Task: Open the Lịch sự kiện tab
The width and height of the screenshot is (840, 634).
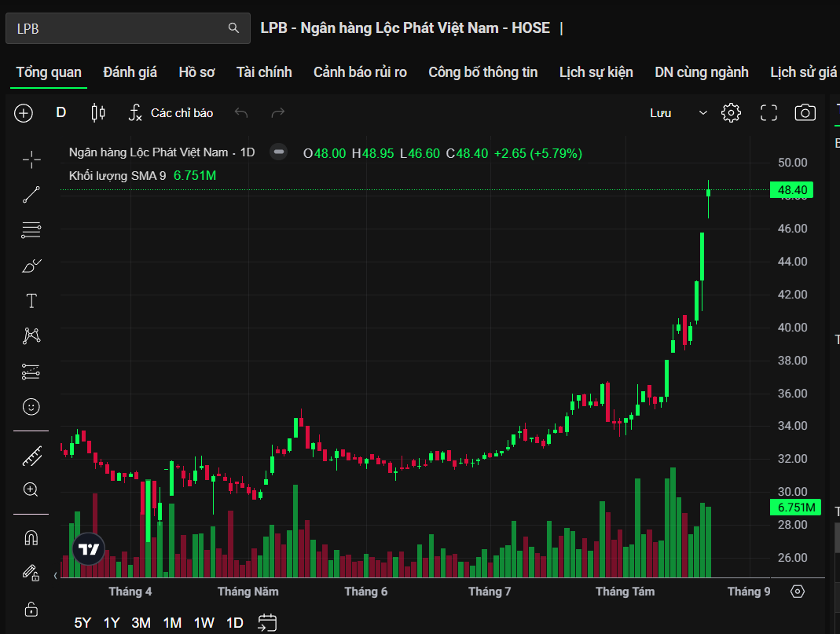Action: (x=596, y=72)
